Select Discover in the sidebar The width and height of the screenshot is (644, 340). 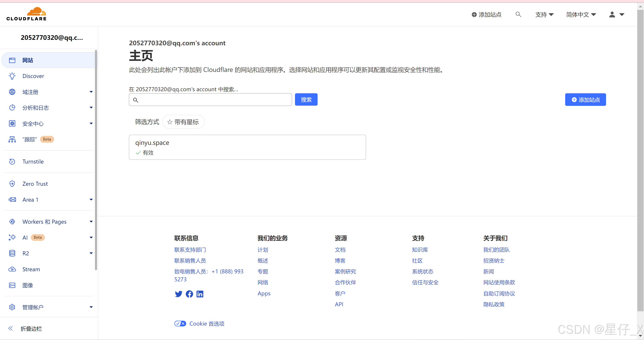(33, 76)
